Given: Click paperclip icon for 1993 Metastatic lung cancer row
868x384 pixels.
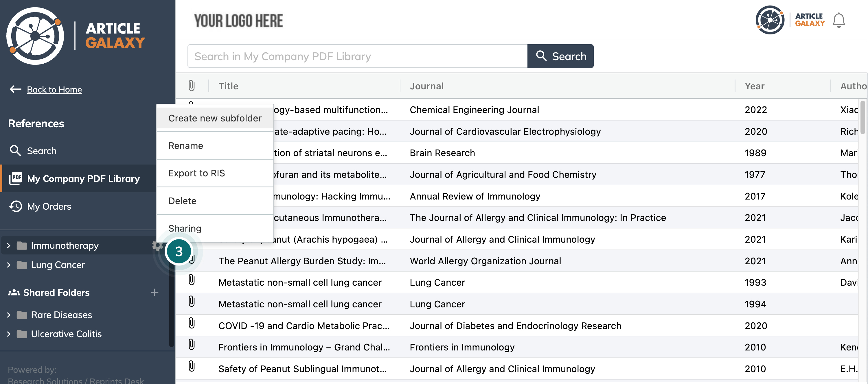Looking at the screenshot, I should tap(191, 280).
